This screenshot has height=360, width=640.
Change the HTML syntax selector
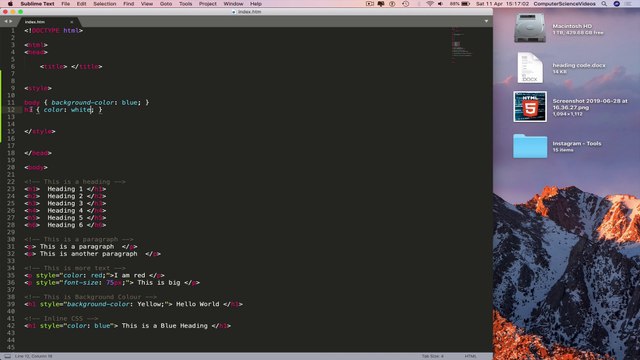point(470,356)
